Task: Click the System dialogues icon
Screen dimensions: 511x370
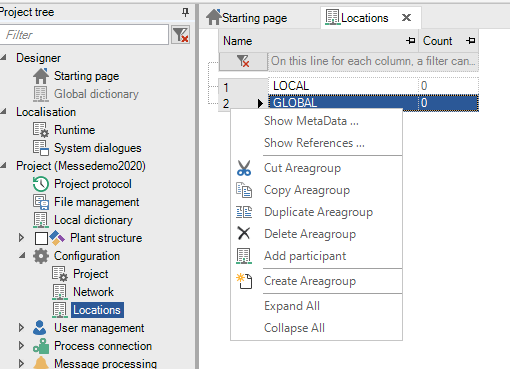Action: point(41,148)
